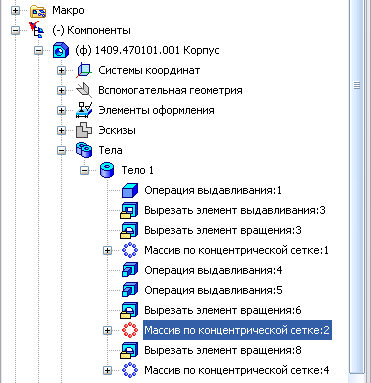Image resolution: width=371 pixels, height=383 pixels.
Task: Select Операция выдавливания:1 text
Action: pyautogui.click(x=213, y=191)
